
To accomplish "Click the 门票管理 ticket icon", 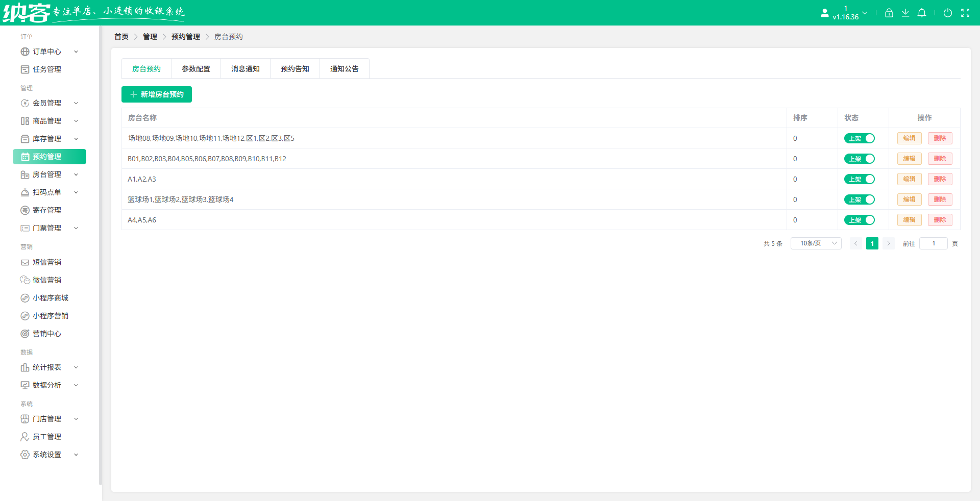I will [25, 228].
